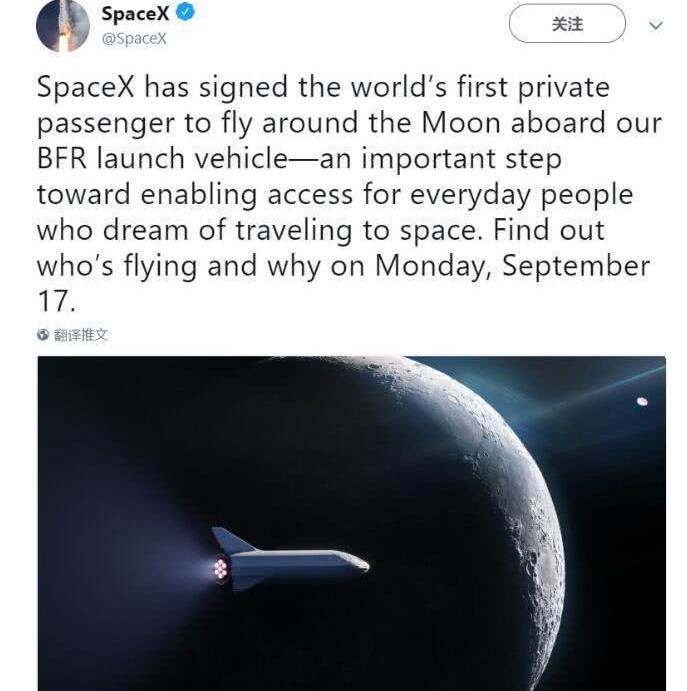
Task: Open the SpaceX profile avatar
Action: coord(63,26)
